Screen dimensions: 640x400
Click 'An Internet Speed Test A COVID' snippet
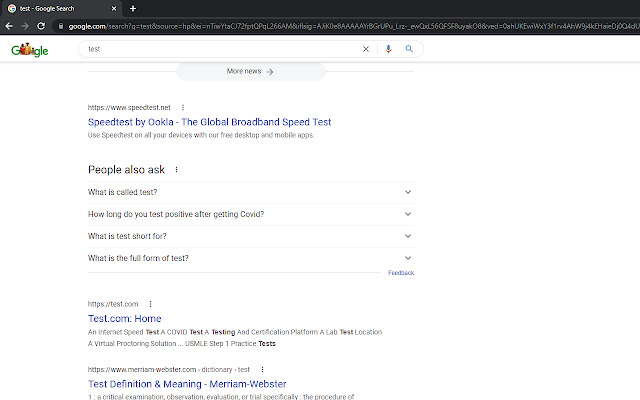tap(235, 338)
